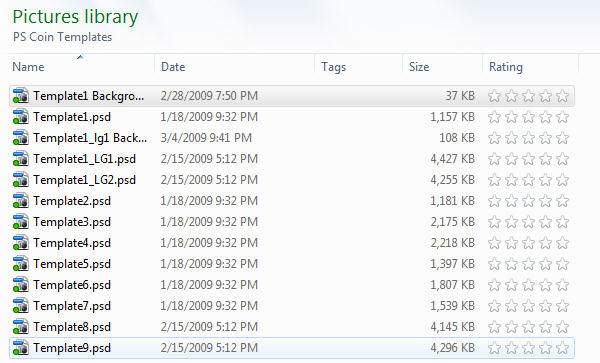
Task: Select the Template1_LG2.psd file name
Action: pyautogui.click(x=85, y=180)
